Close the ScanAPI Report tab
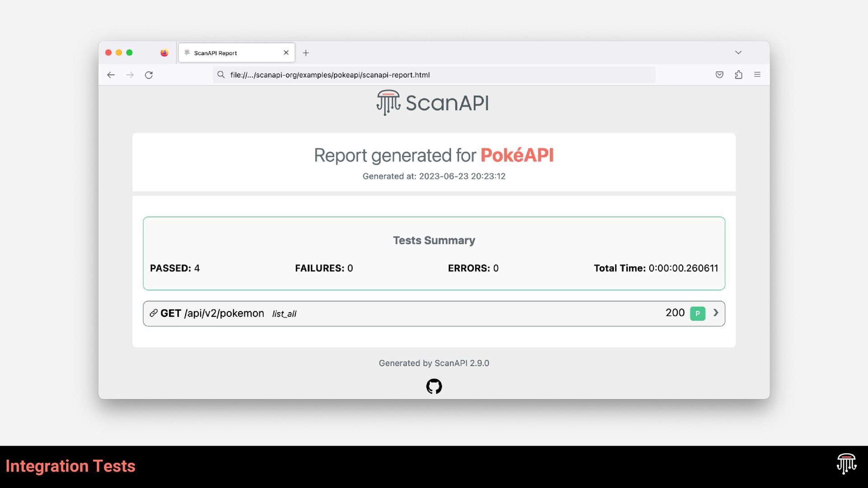This screenshot has width=868, height=488. (286, 53)
